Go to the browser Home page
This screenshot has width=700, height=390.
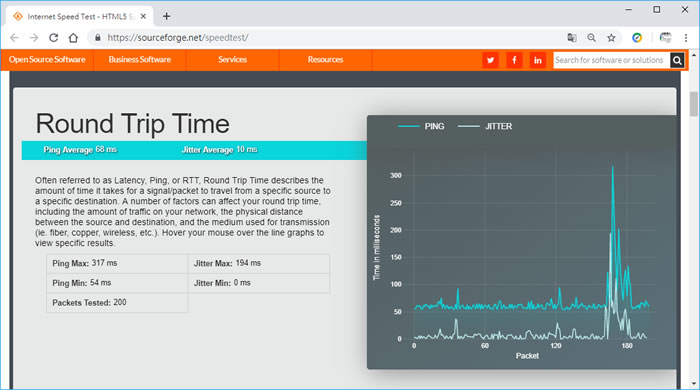(73, 38)
